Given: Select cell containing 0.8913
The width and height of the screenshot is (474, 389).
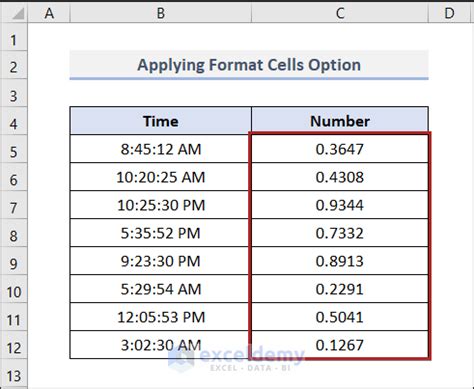Looking at the screenshot, I should [x=340, y=261].
